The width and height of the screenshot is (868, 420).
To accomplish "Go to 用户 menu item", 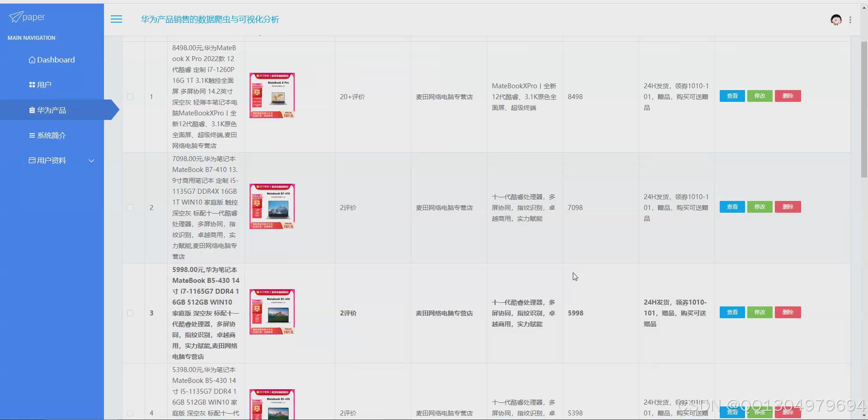I will (x=40, y=85).
